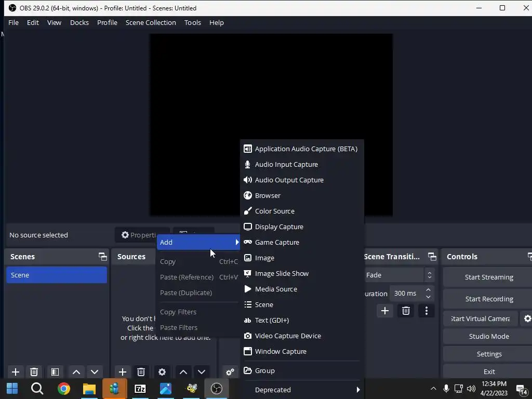532x399 pixels.
Task: Click the 300 ms duration field
Action: coord(407,294)
